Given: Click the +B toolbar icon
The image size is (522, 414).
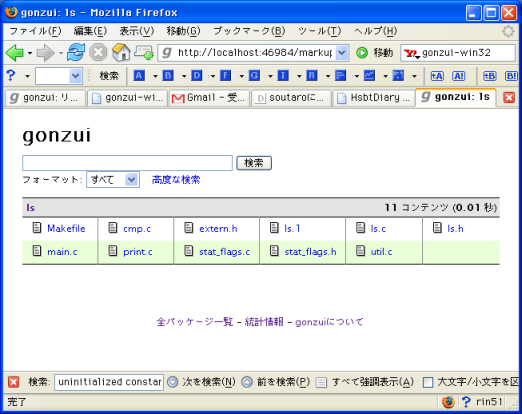Looking at the screenshot, I should point(489,76).
